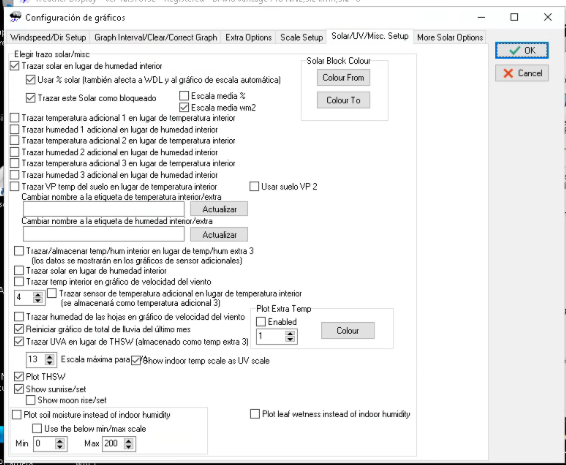Image resolution: width=566 pixels, height=465 pixels.
Task: Increase the soil moisture Max scale value
Action: coord(129,441)
